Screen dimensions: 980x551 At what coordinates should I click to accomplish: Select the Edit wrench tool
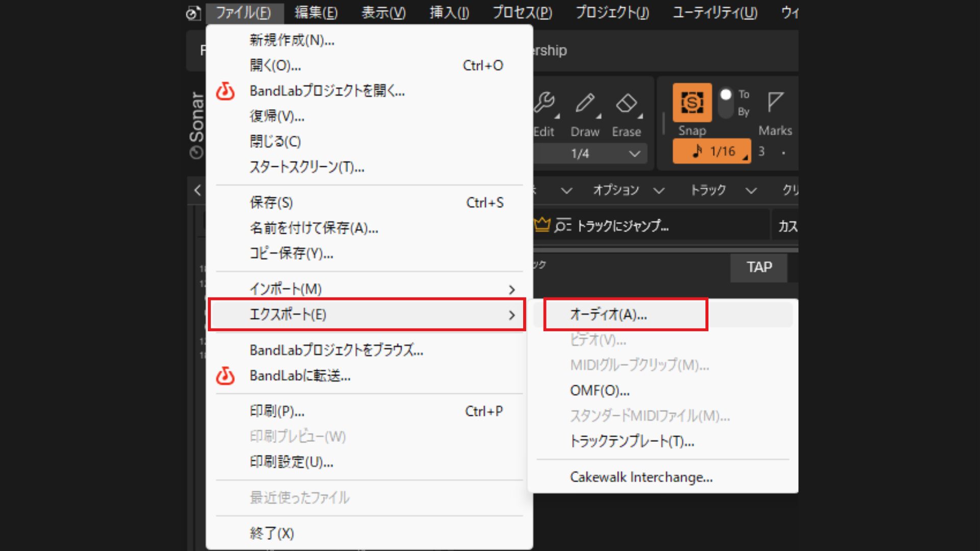point(545,102)
